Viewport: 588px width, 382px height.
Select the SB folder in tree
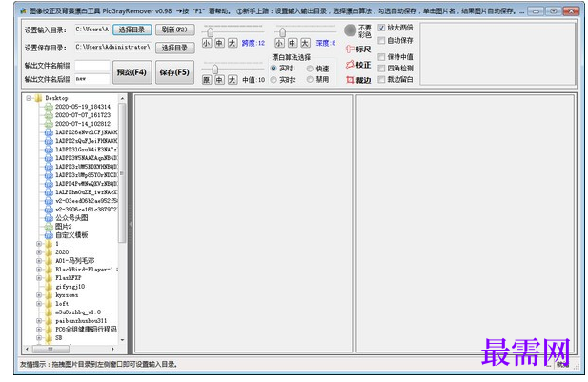point(58,338)
